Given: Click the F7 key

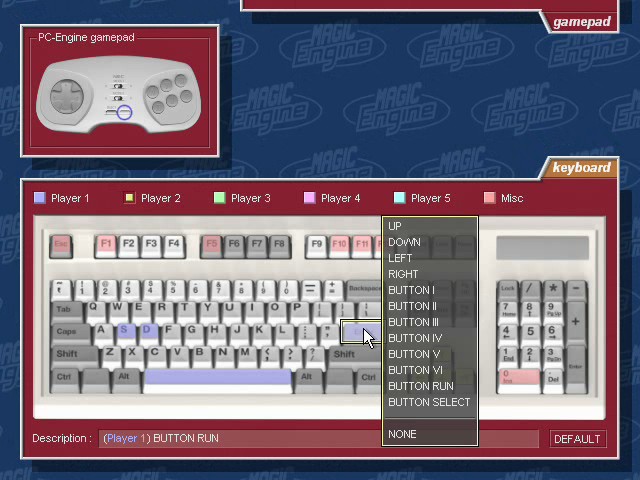Looking at the screenshot, I should [257, 246].
